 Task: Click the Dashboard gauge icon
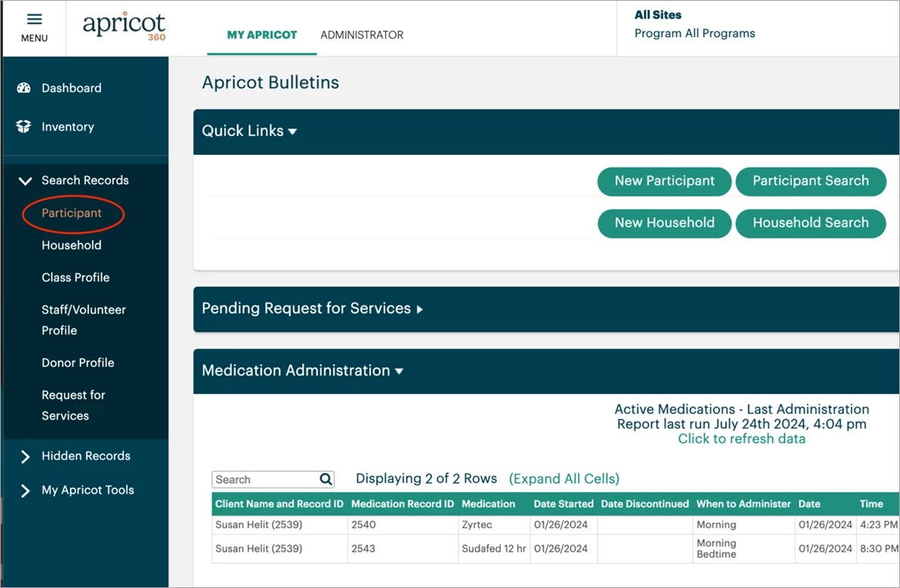click(x=23, y=88)
